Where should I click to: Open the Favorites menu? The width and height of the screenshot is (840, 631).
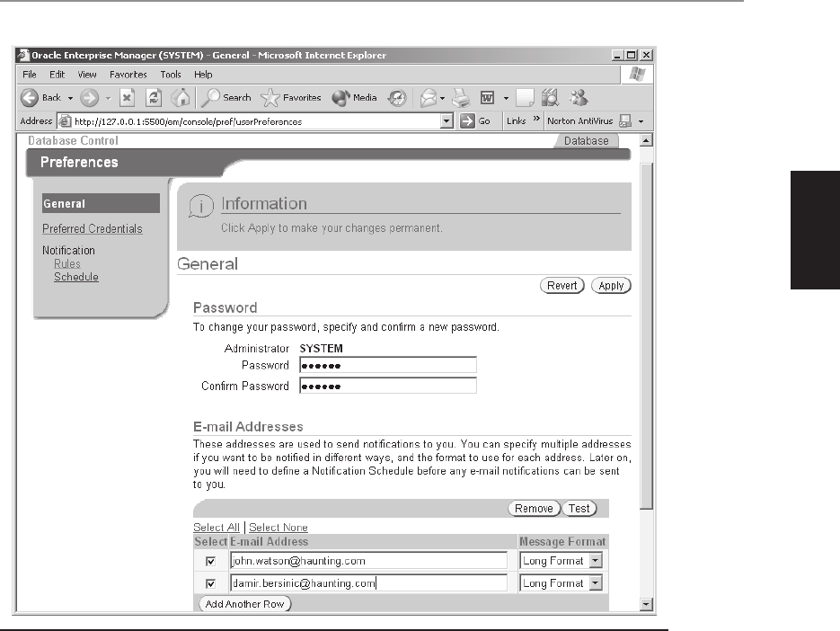pyautogui.click(x=128, y=75)
